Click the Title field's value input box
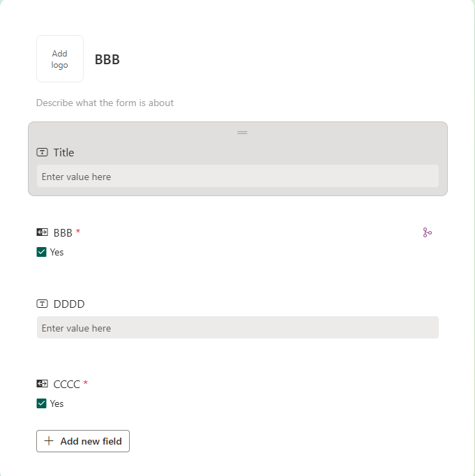 238,176
